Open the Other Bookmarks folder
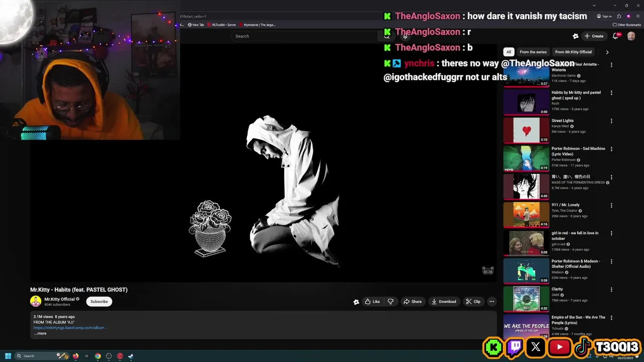Viewport: 644px width, 362px height. coord(627,25)
